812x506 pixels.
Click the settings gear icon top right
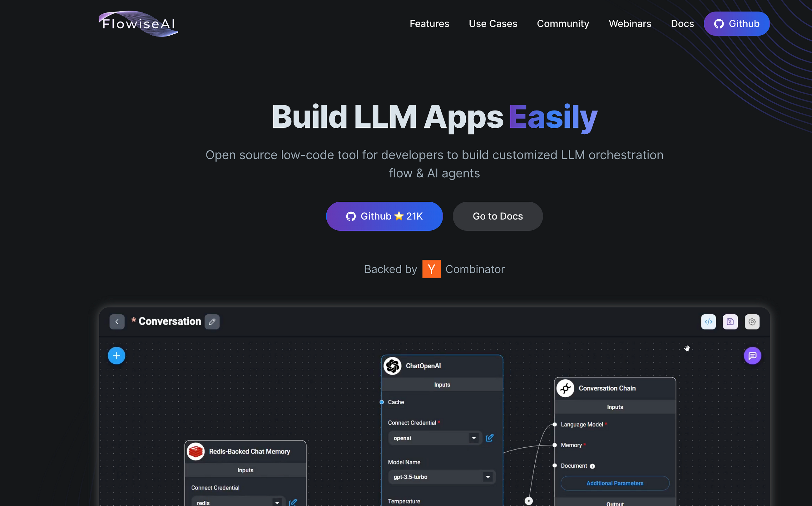752,321
